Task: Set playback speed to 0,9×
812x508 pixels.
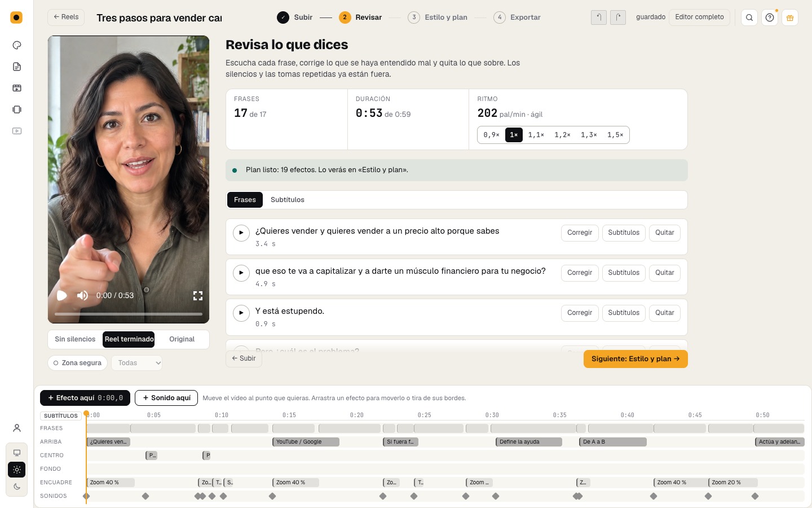Action: 491,135
